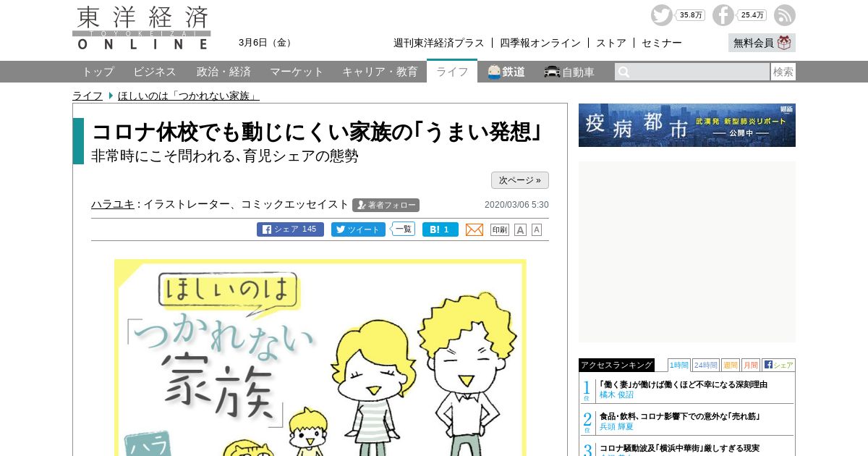This screenshot has height=456, width=868.
Task: Click the 印刷 print icon
Action: (500, 229)
